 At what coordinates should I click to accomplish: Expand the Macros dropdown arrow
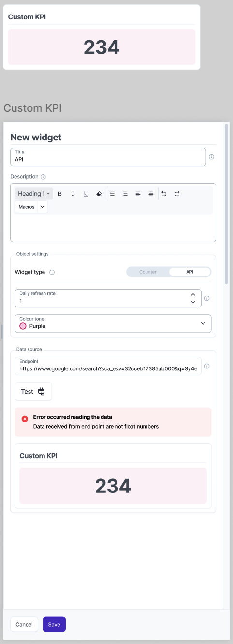tap(42, 207)
